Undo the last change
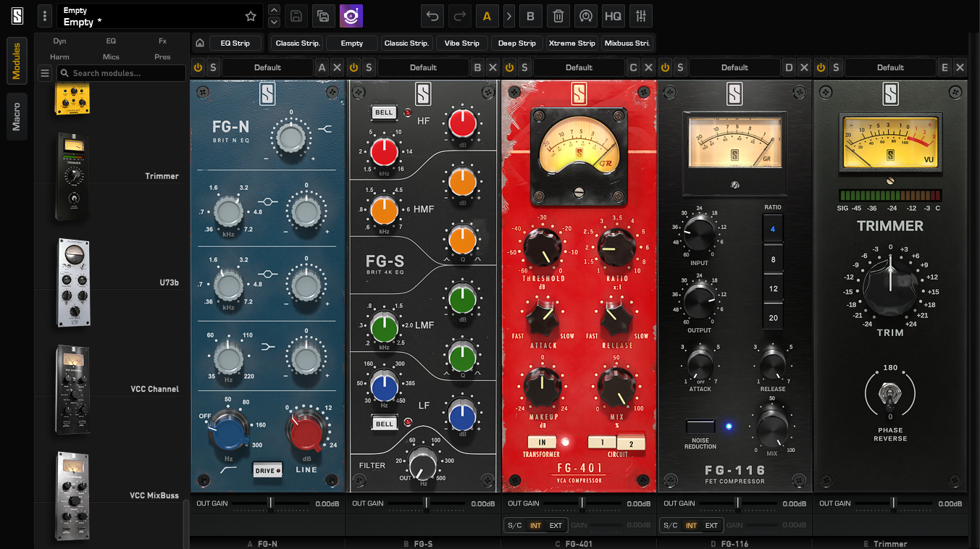980x549 pixels. (x=432, y=16)
